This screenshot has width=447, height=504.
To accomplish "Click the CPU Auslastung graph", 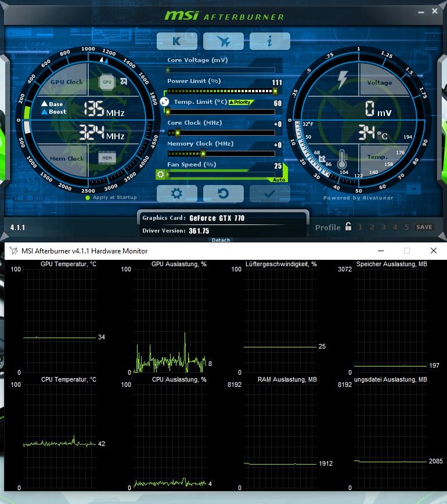I will 170,436.
